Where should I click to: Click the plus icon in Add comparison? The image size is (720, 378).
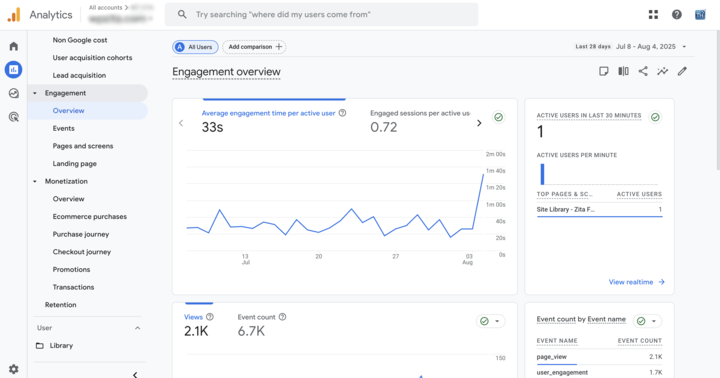pos(278,47)
